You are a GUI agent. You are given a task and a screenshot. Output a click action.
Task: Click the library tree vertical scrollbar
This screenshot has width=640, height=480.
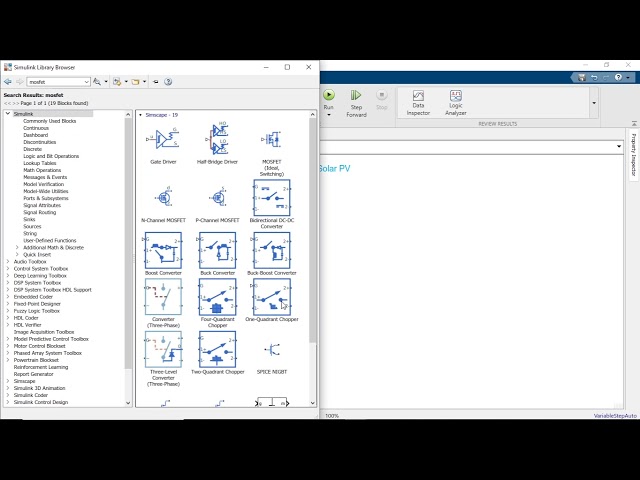pos(128,243)
